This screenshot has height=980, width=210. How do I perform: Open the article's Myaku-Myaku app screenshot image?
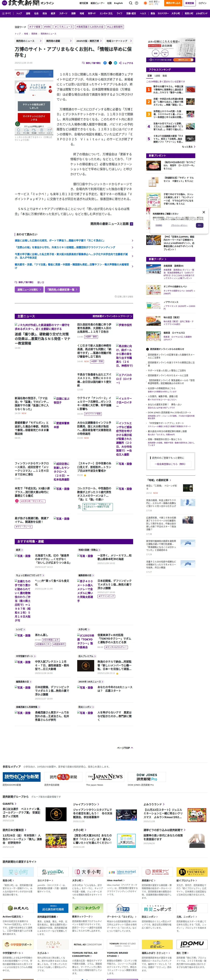(34, 103)
